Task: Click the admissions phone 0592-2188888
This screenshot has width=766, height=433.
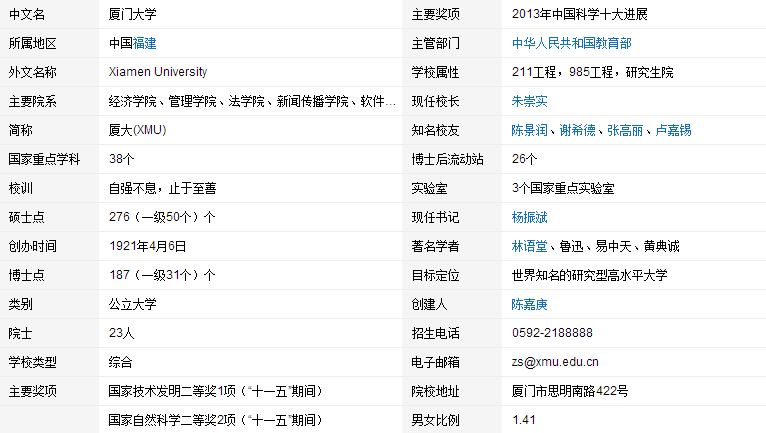Action: (552, 333)
